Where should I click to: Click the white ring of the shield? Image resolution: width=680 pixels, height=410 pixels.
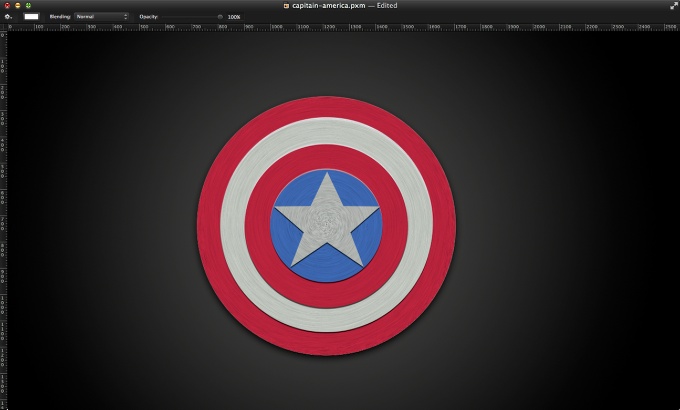327,132
